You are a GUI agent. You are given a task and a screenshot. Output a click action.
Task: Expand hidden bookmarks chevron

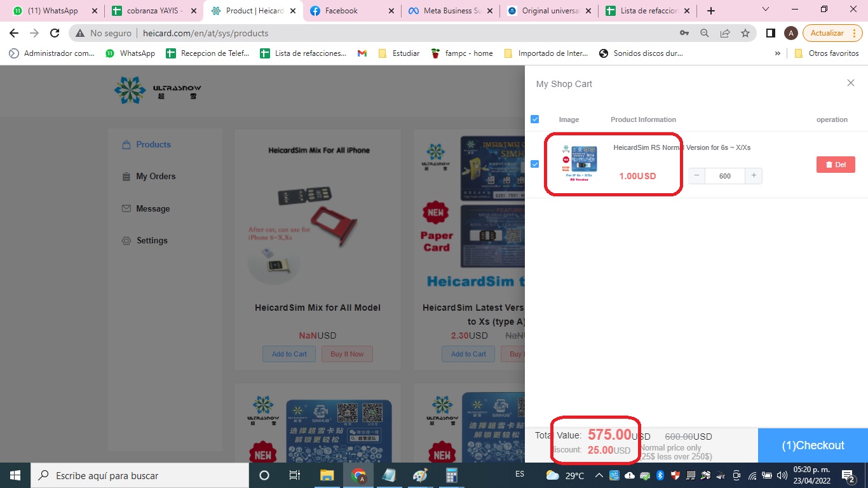click(x=777, y=53)
